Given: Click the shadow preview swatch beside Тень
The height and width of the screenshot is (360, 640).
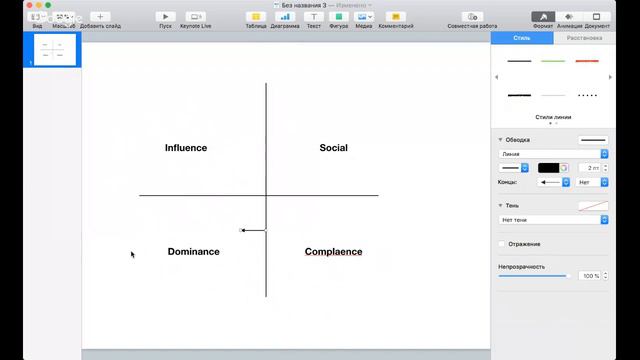Looking at the screenshot, I should click(x=593, y=206).
